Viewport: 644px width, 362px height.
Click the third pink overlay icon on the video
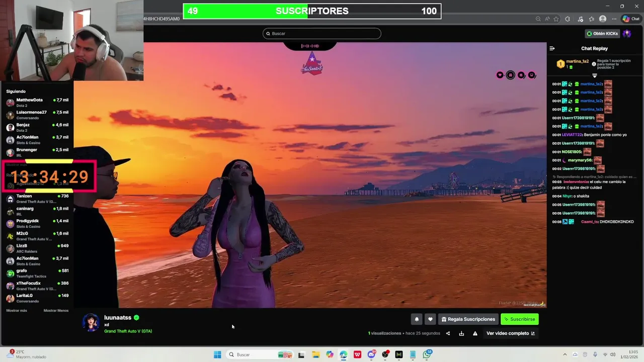click(x=521, y=75)
